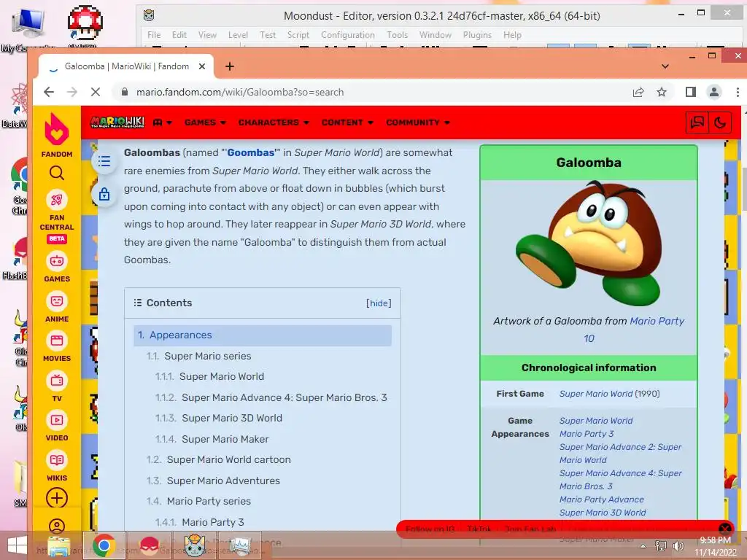Open the Chrome three-dot menu
Image resolution: width=747 pixels, height=560 pixels.
click(738, 92)
